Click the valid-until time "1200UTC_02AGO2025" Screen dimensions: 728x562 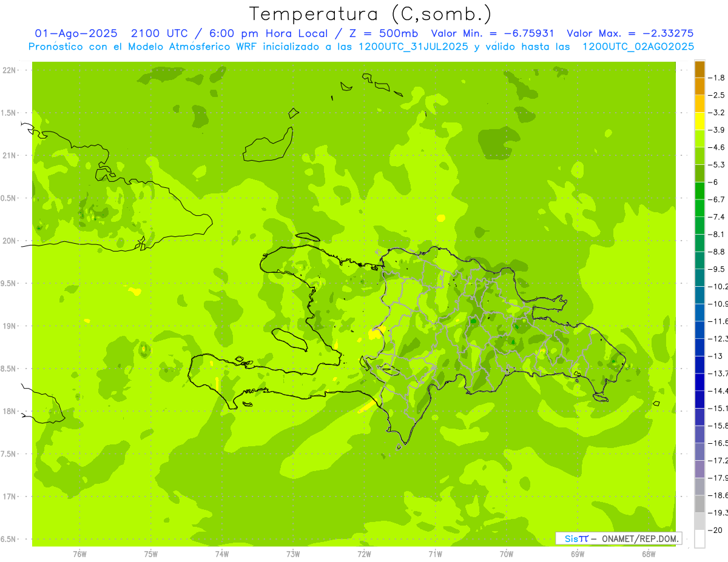pyautogui.click(x=638, y=47)
